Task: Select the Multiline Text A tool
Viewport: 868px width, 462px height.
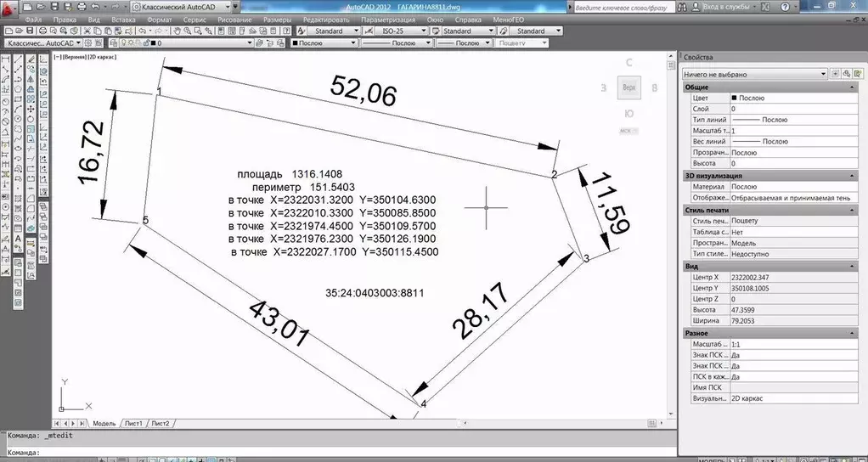Action: click(18, 238)
